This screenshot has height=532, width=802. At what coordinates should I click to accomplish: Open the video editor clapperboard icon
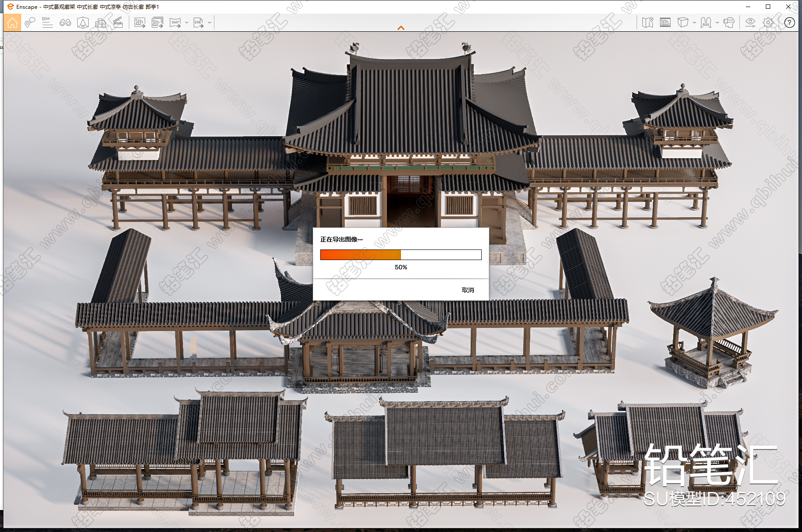[118, 22]
